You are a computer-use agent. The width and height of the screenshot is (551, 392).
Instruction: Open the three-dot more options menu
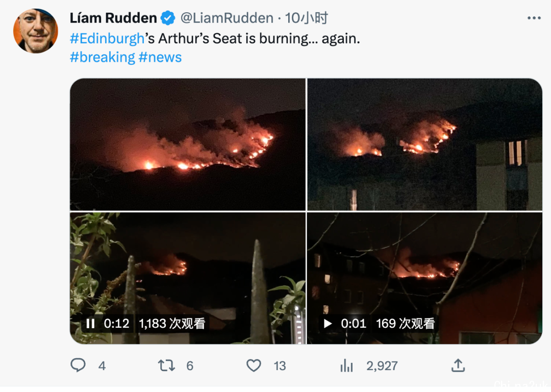[x=534, y=18]
